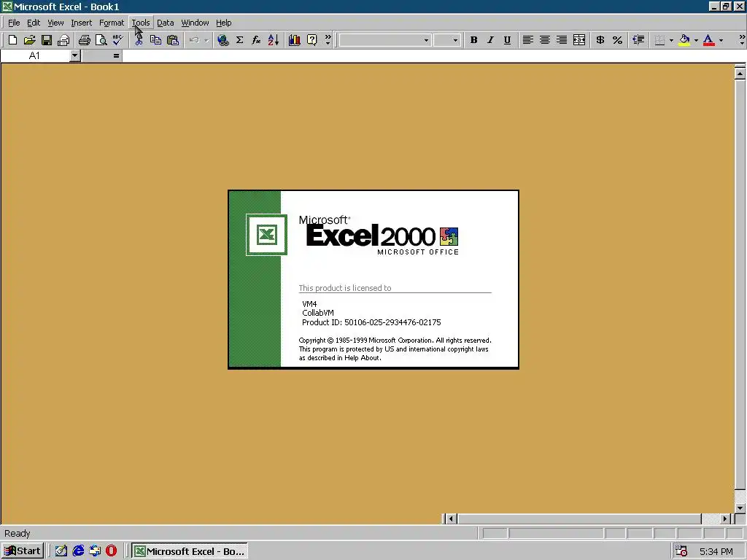Open the Font Color palette arrow
Viewport: 747px width, 560px height.
721,41
